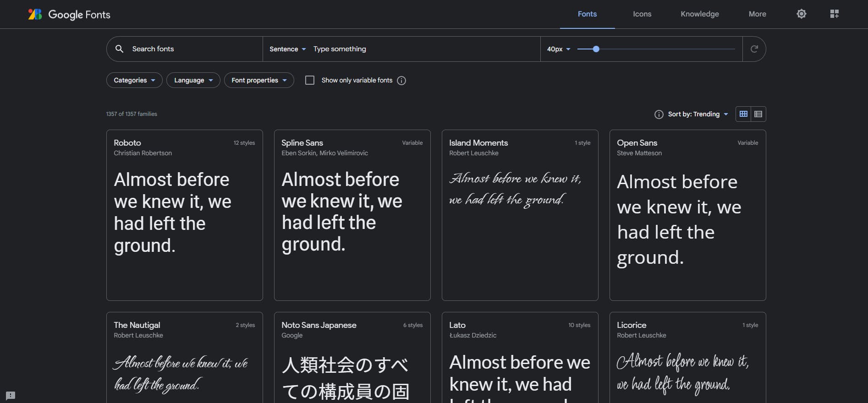
Task: Open the Roboto font card
Action: (x=184, y=215)
